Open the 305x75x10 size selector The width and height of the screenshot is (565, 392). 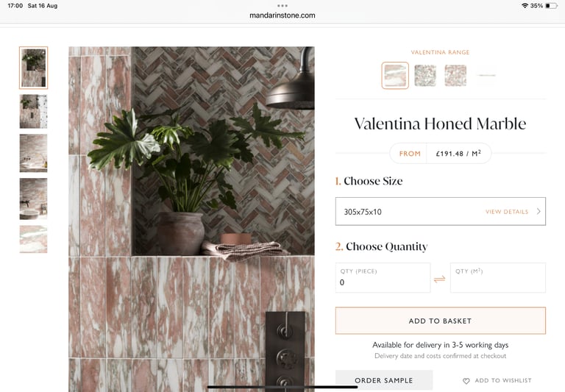441,212
